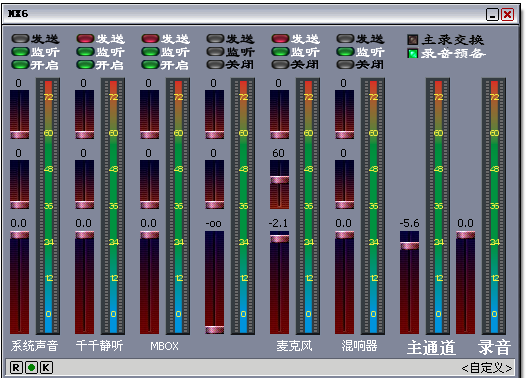Toggle the 发送 LED for 系统声音 channel
529x378 pixels.
[x=20, y=39]
